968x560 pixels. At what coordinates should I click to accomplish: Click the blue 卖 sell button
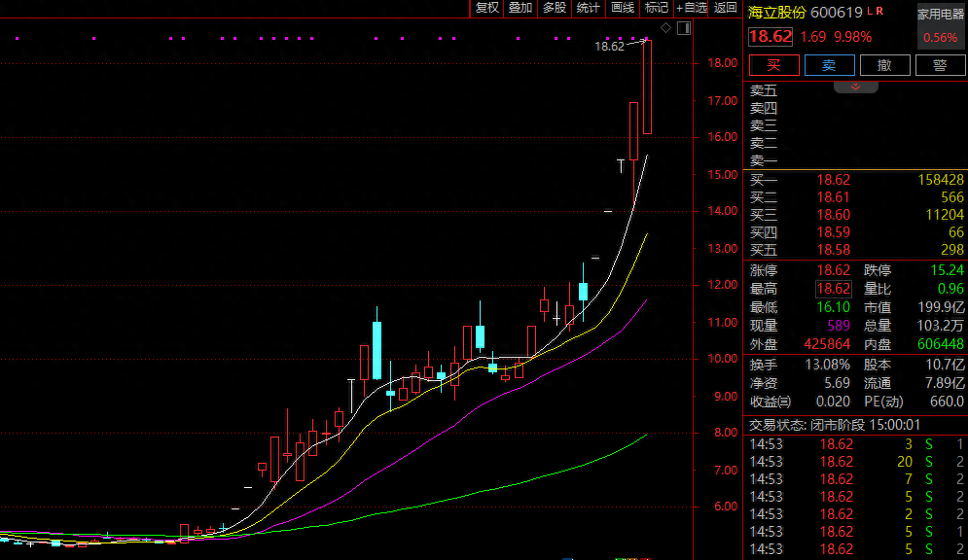tap(830, 65)
